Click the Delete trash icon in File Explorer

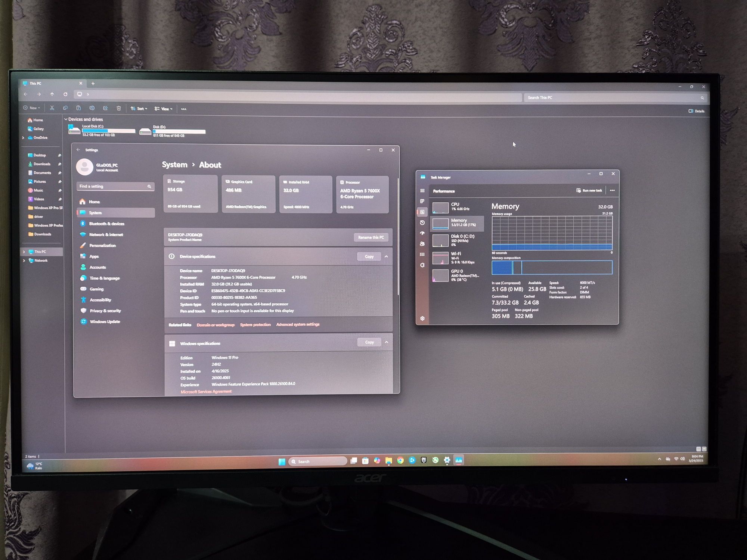click(119, 108)
